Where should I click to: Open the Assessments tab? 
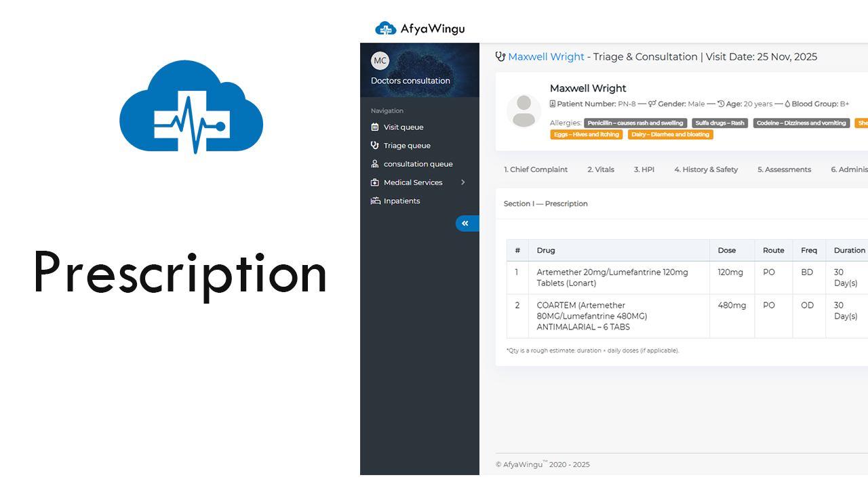coord(784,169)
